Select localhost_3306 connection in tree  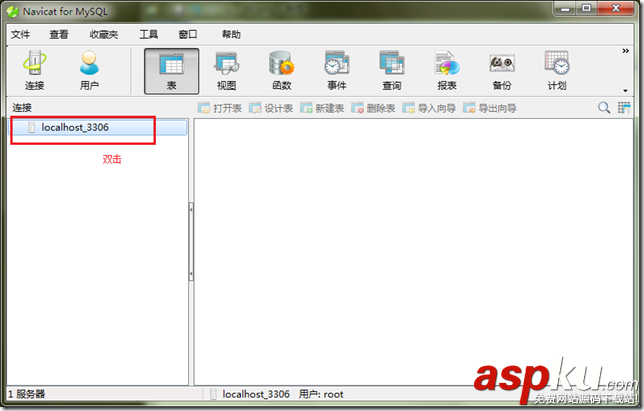(99, 128)
